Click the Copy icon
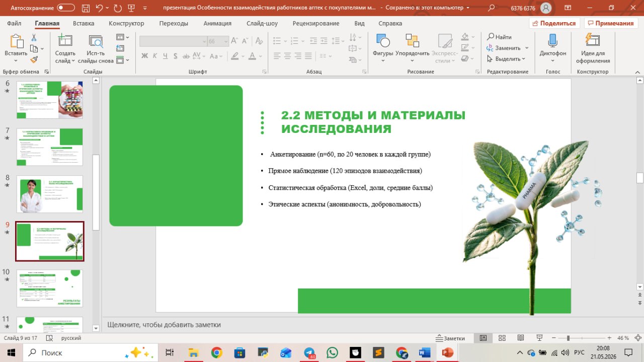This screenshot has width=644, height=362. click(x=34, y=48)
